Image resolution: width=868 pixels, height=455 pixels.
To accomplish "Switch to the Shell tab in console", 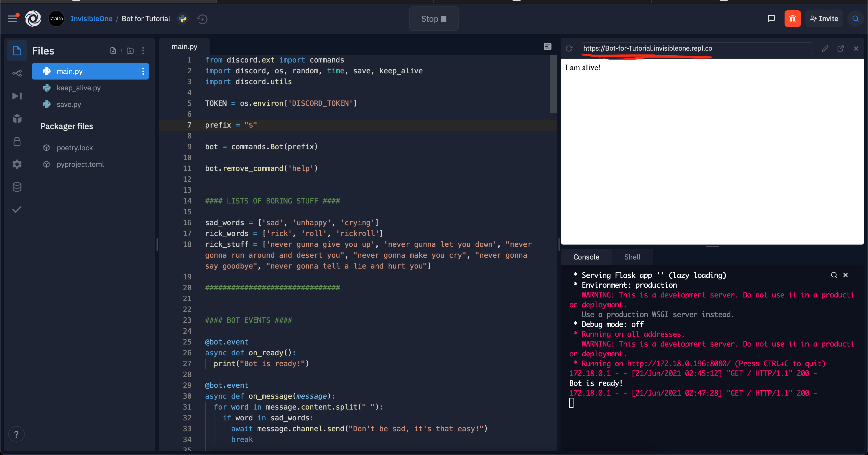I will point(632,256).
